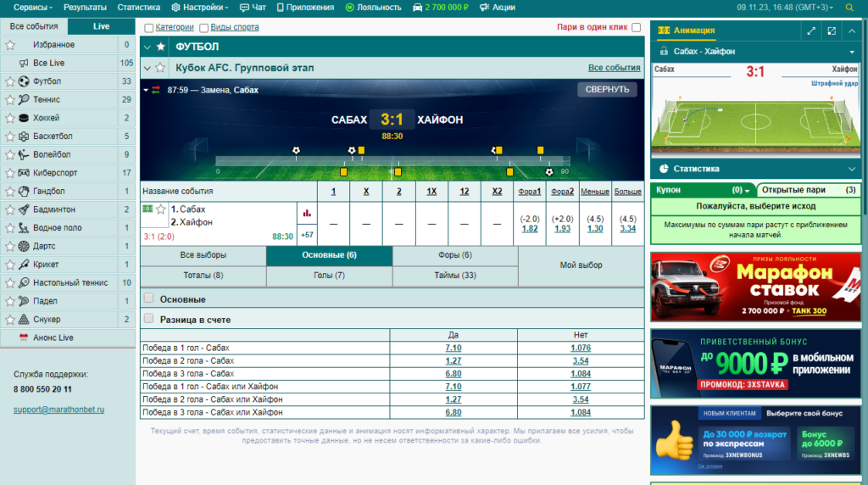Select the Тоталы (8) tab
Image resolution: width=868 pixels, height=485 pixels.
click(x=203, y=276)
